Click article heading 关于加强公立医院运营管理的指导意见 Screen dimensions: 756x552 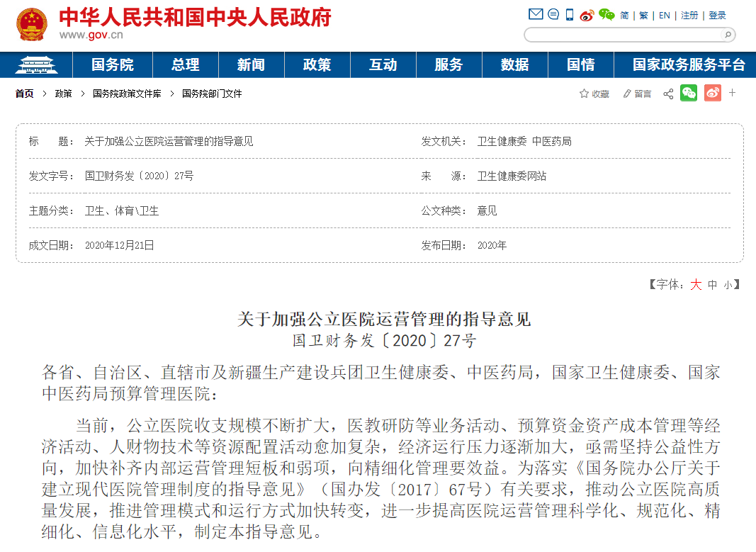click(384, 319)
